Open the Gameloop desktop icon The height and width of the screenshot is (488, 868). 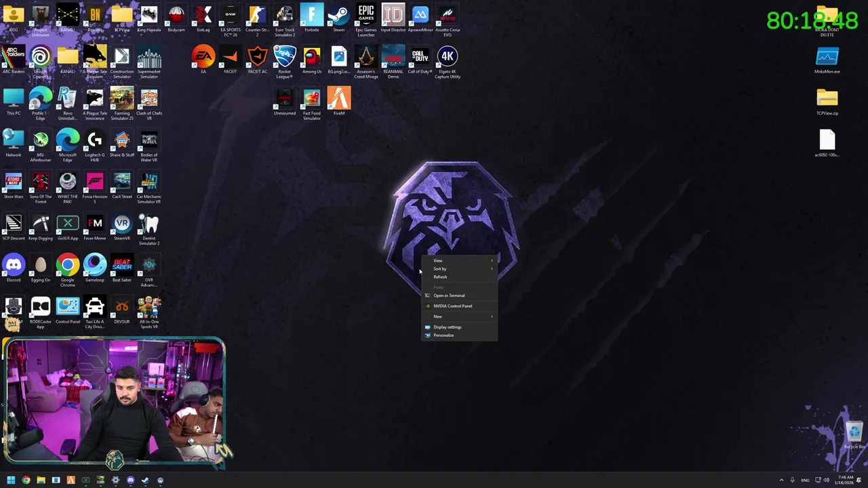(x=95, y=268)
